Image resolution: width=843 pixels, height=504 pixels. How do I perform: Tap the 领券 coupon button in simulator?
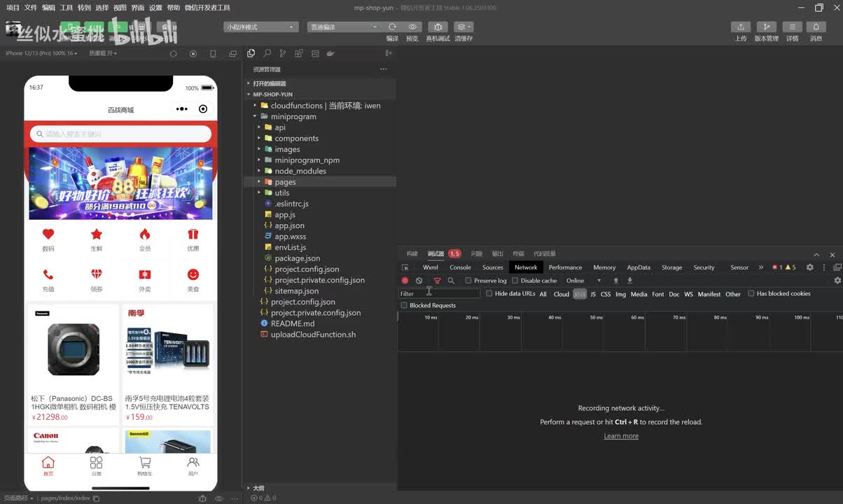[x=96, y=280]
